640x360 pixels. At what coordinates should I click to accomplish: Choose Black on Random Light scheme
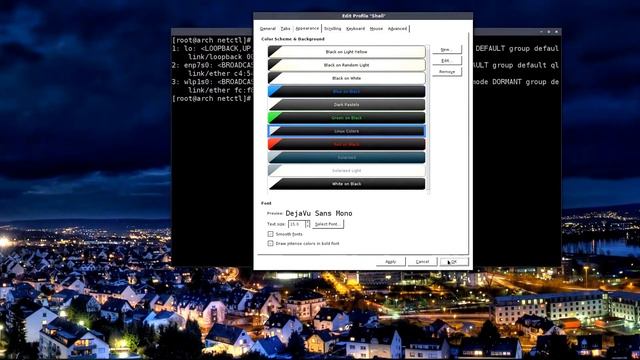(x=346, y=65)
